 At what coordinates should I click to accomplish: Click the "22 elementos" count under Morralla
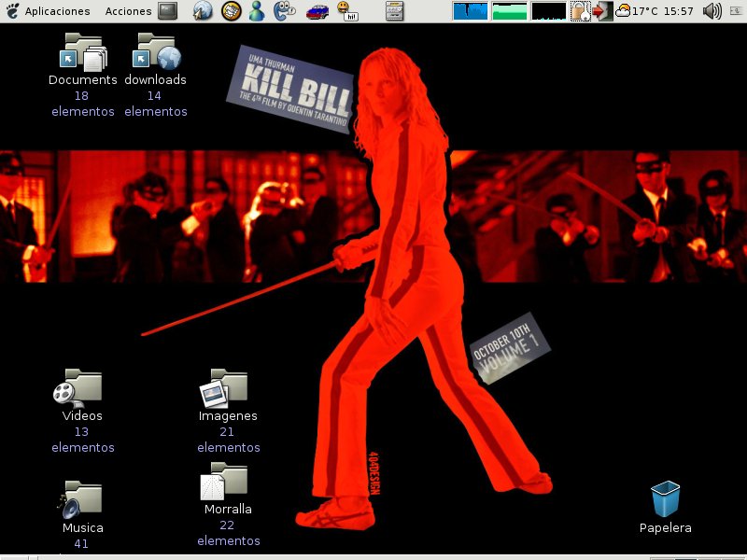[x=228, y=533]
